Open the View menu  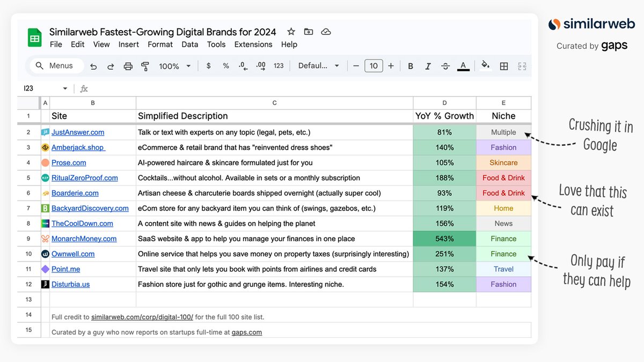click(x=101, y=45)
